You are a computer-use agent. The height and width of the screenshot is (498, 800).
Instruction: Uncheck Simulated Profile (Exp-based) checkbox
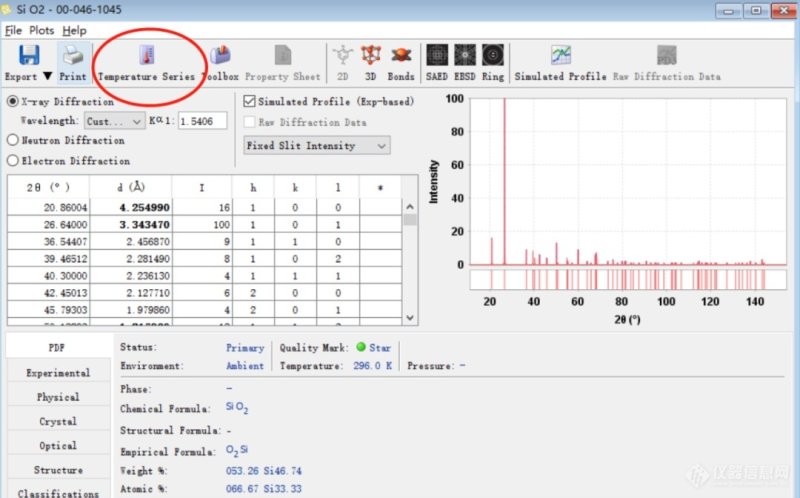coord(250,102)
